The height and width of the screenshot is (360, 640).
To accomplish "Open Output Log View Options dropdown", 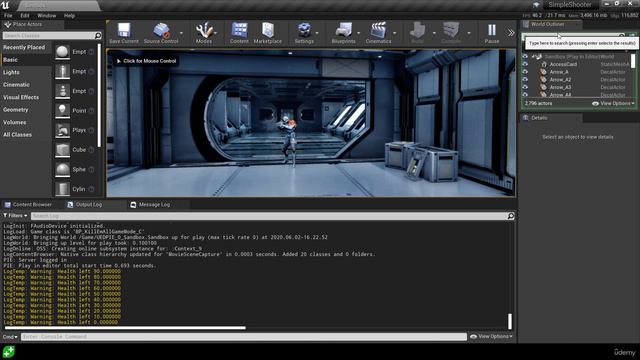I will point(491,337).
